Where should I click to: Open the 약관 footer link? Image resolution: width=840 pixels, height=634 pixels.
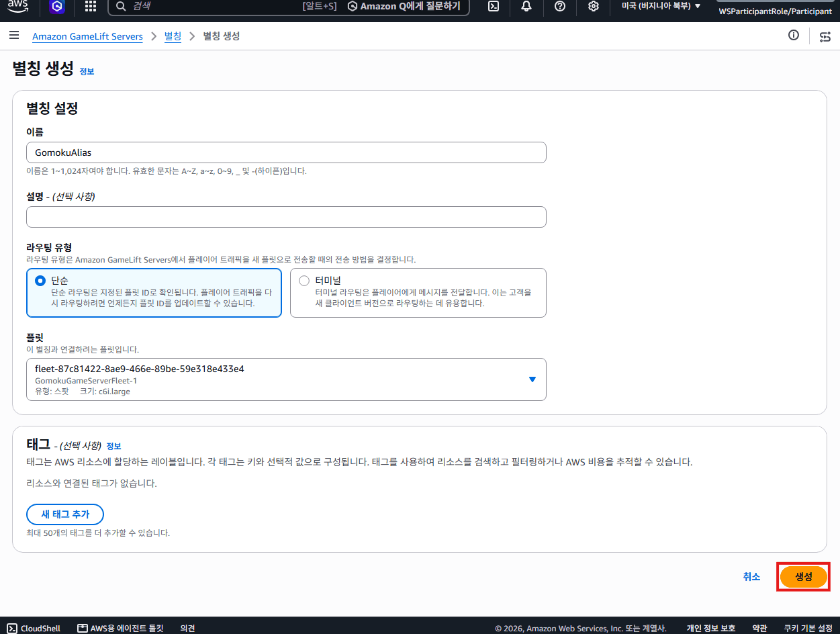[x=759, y=628]
